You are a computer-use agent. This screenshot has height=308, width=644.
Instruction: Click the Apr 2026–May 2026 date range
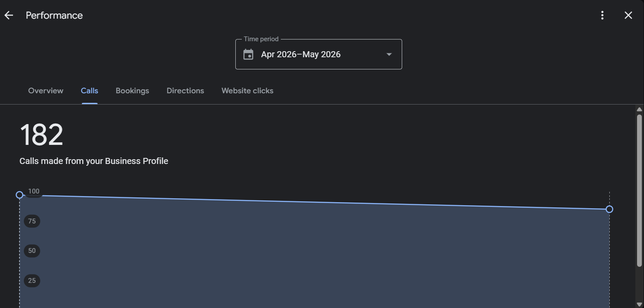pos(301,54)
